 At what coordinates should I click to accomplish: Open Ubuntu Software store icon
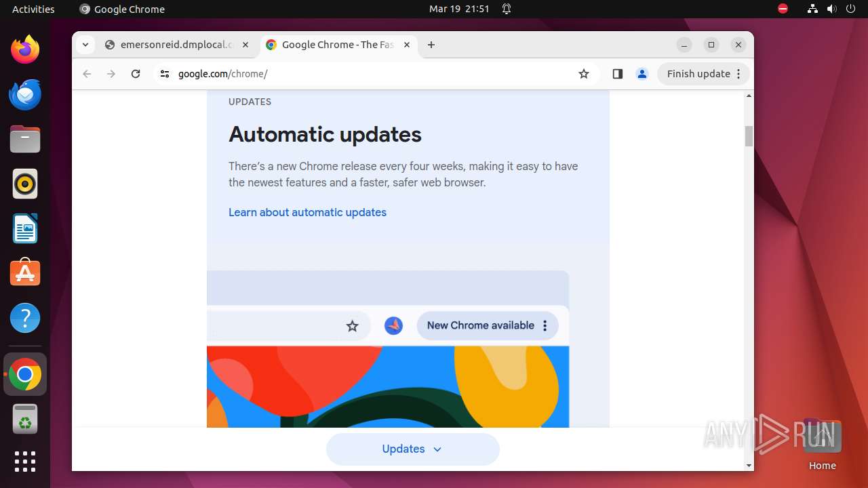pyautogui.click(x=25, y=273)
